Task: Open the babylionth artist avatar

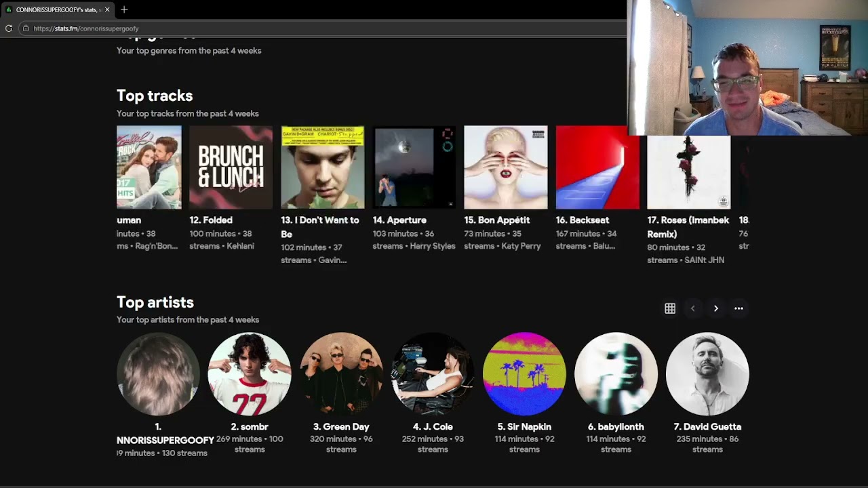Action: coord(616,373)
